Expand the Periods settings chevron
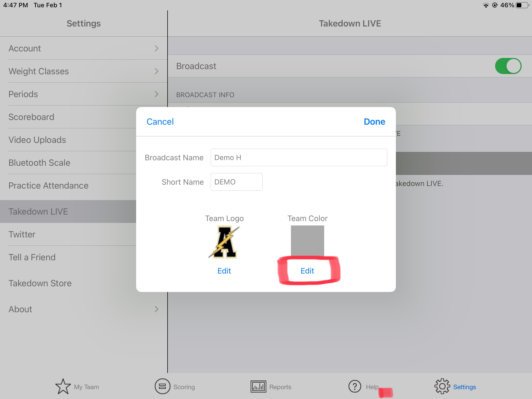This screenshot has width=532, height=399. tap(156, 94)
